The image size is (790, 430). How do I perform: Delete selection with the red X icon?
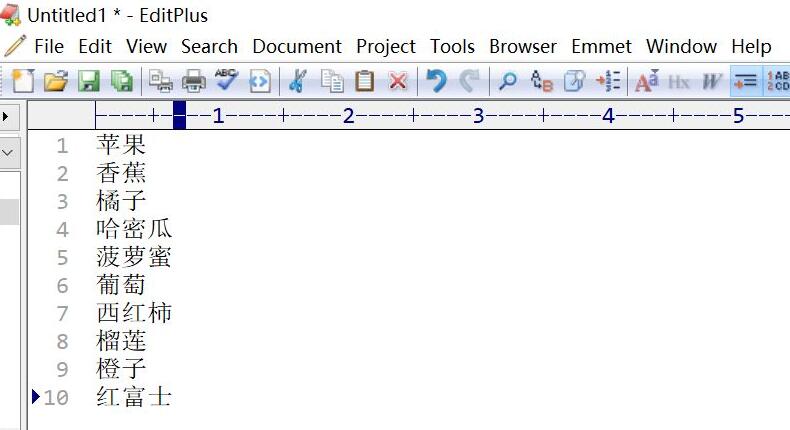click(x=398, y=81)
